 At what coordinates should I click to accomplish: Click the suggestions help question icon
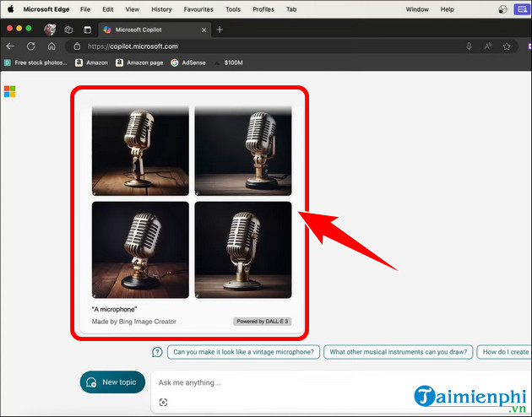pyautogui.click(x=157, y=352)
